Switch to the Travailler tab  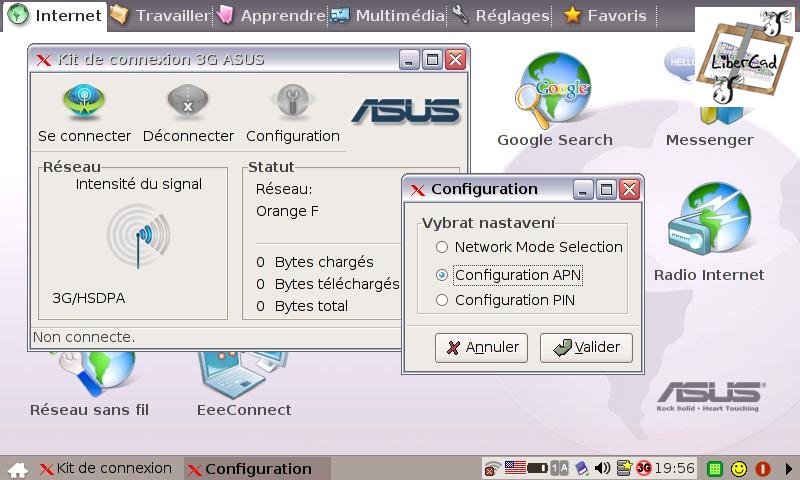tap(160, 16)
